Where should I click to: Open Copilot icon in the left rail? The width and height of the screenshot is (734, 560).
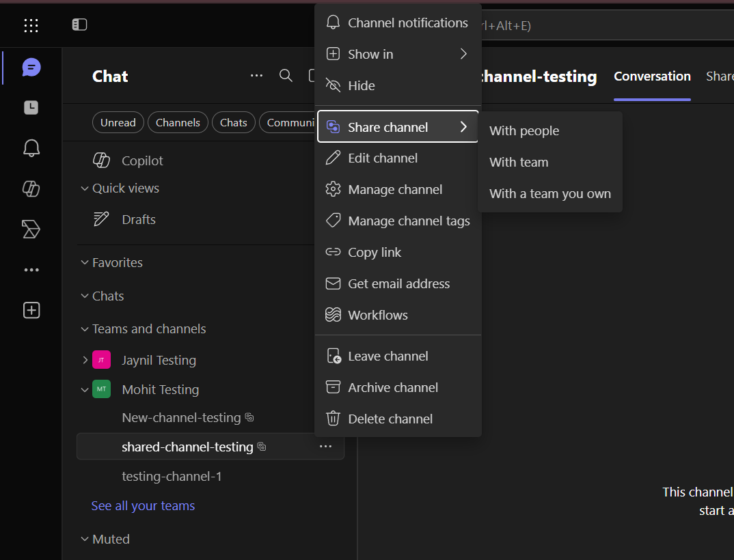(31, 188)
